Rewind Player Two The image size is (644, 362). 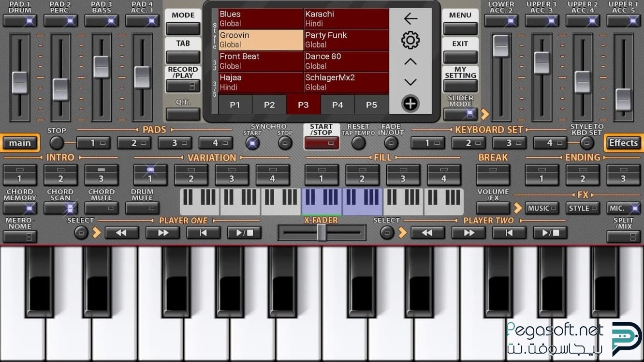click(427, 233)
